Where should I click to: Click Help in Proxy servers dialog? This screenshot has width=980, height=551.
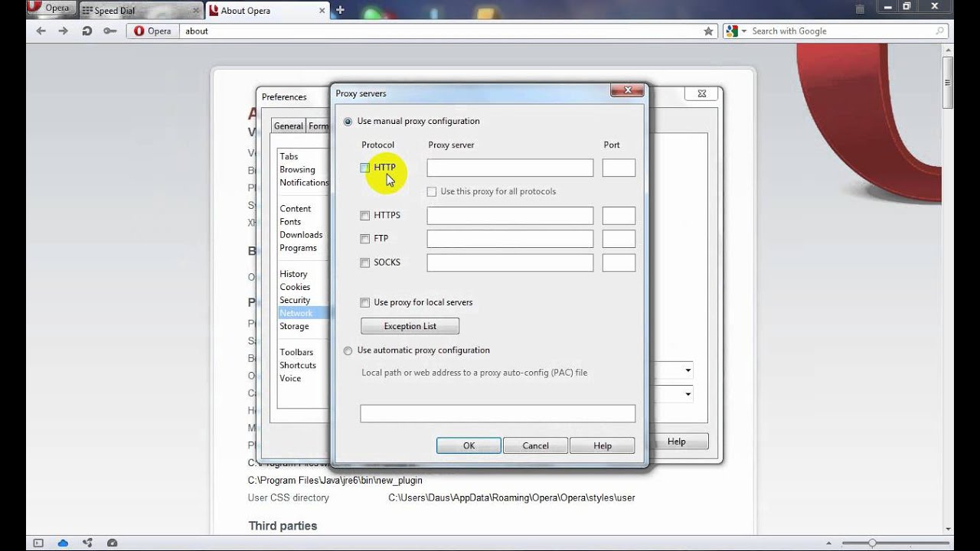click(603, 445)
